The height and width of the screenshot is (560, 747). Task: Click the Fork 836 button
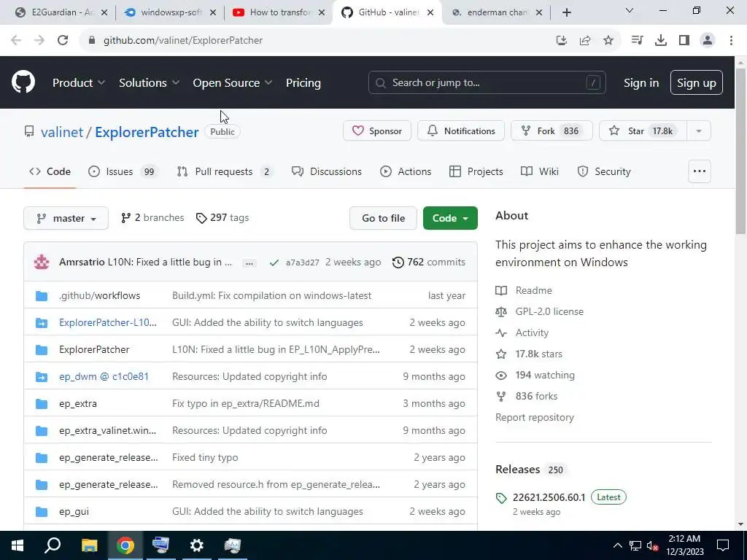tap(551, 131)
